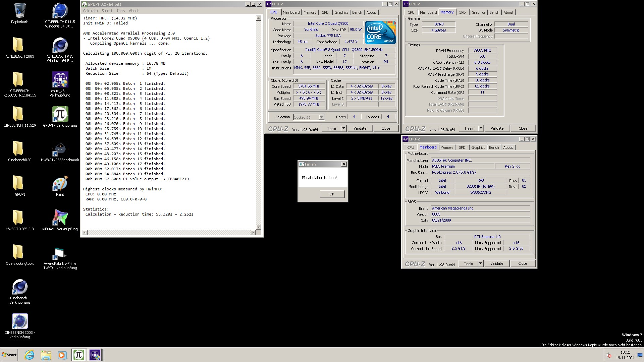
Task: Click the mainboard Model P5E3 Premium field
Action: [463, 166]
